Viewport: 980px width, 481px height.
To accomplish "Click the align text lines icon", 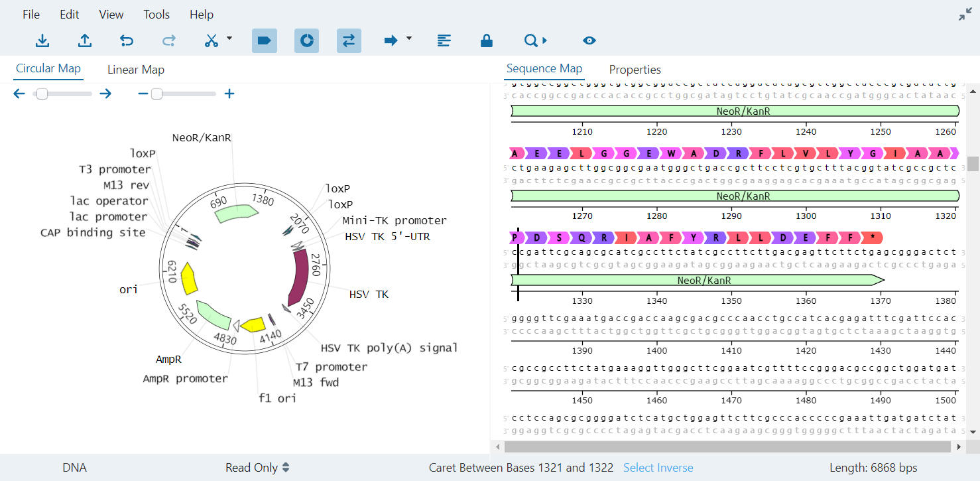I will [444, 40].
